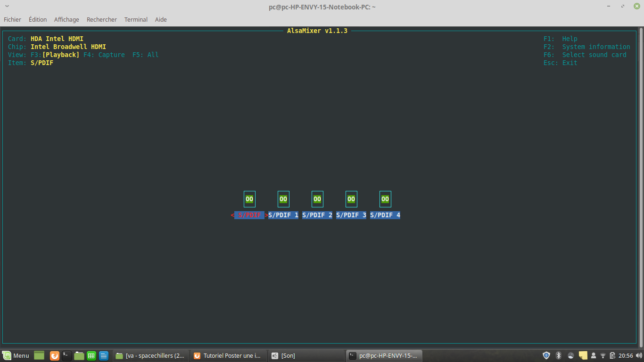Viewport: 644px width, 362px height.
Task: Open the wireless network tray icon
Action: 603,355
